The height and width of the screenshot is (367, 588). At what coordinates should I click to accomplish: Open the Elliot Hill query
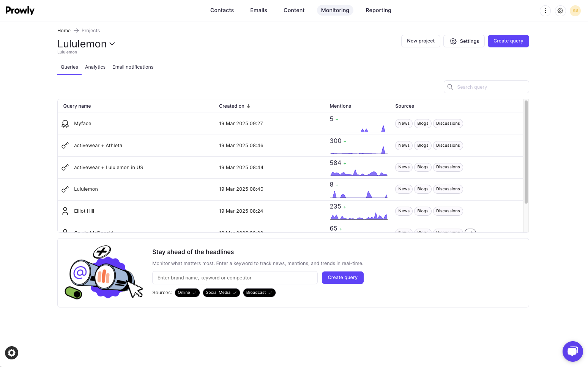(84, 211)
